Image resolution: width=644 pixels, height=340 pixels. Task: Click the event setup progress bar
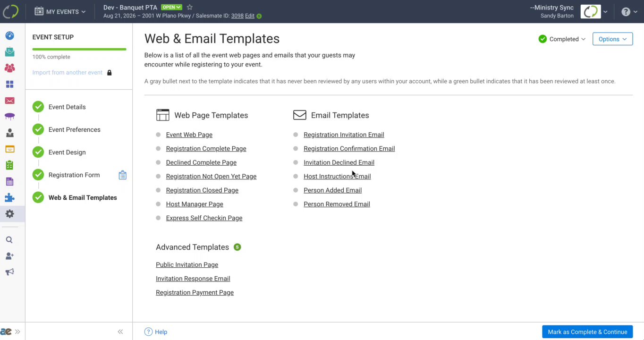pos(79,49)
